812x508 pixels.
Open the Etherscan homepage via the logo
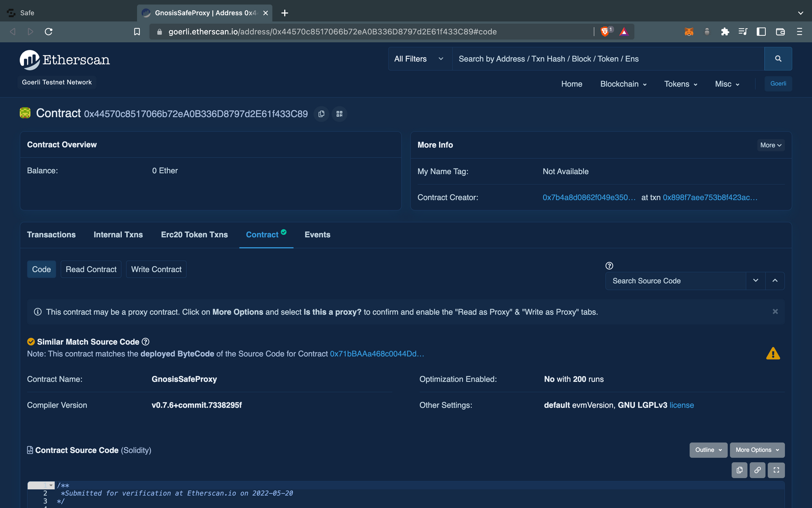[65, 59]
